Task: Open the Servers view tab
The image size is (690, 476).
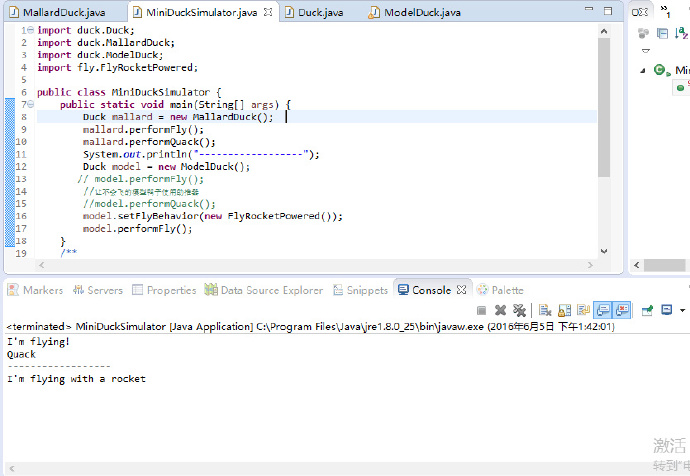Action: (98, 290)
